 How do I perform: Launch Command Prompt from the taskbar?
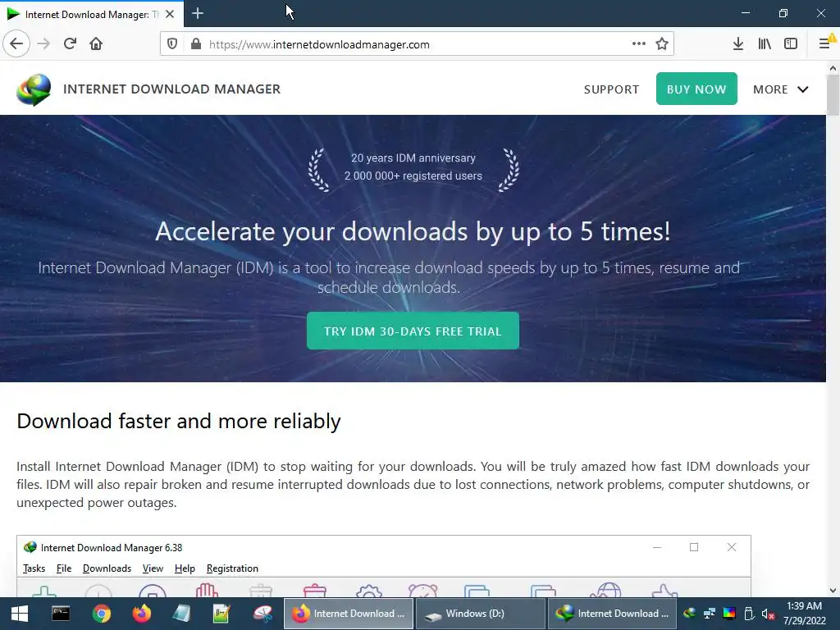[x=61, y=614]
